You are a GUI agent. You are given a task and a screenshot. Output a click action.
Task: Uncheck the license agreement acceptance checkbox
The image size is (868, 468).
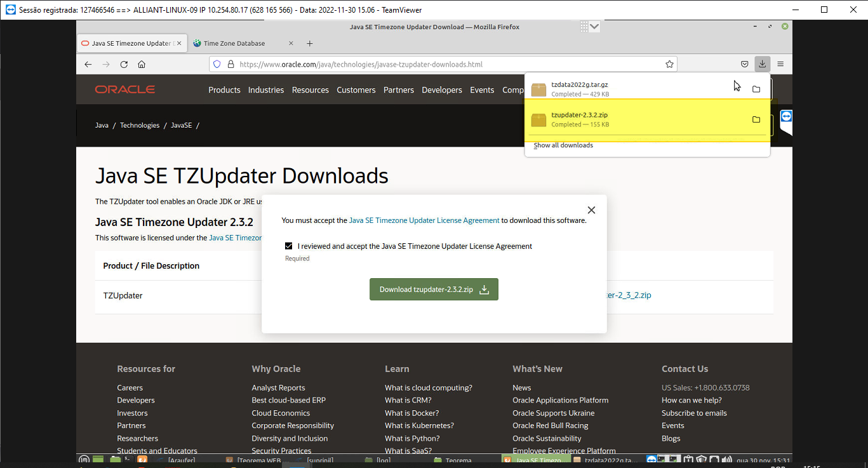point(289,246)
